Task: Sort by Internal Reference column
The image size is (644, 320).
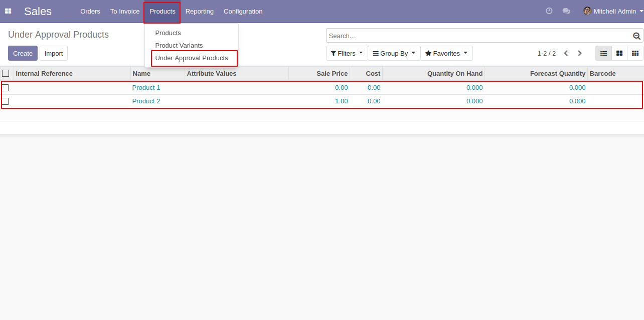Action: tap(72, 73)
